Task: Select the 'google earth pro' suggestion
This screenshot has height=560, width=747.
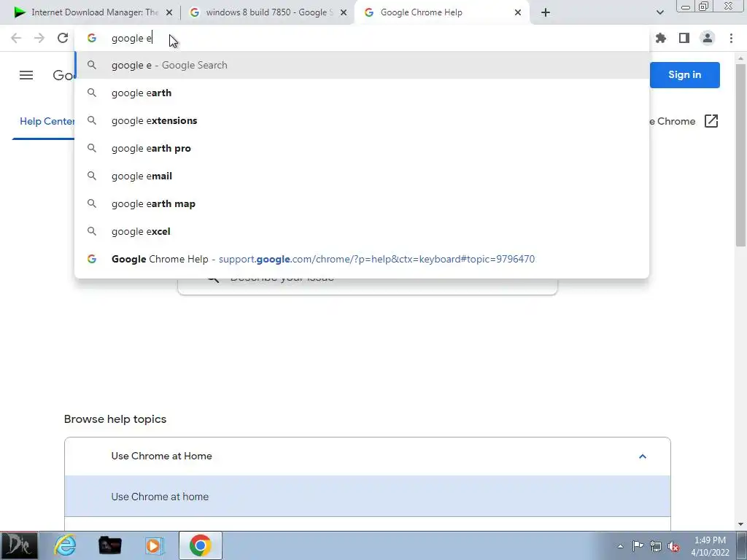Action: 362,148
